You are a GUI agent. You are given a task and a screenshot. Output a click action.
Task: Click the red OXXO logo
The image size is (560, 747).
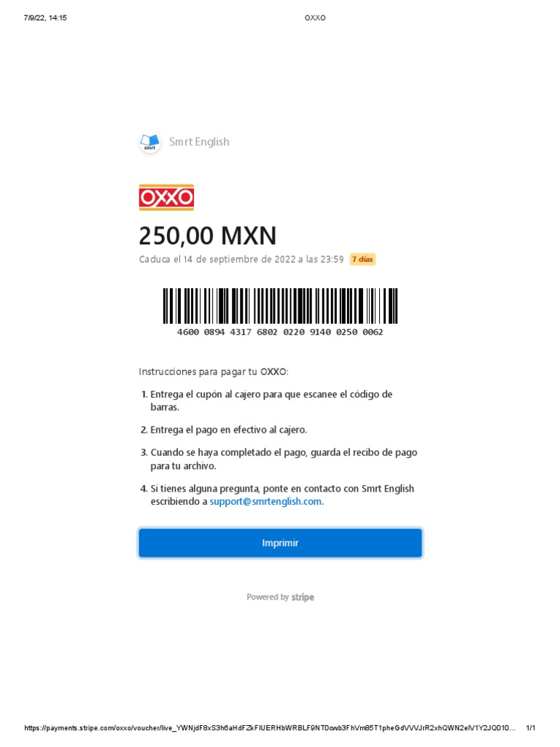tap(166, 197)
